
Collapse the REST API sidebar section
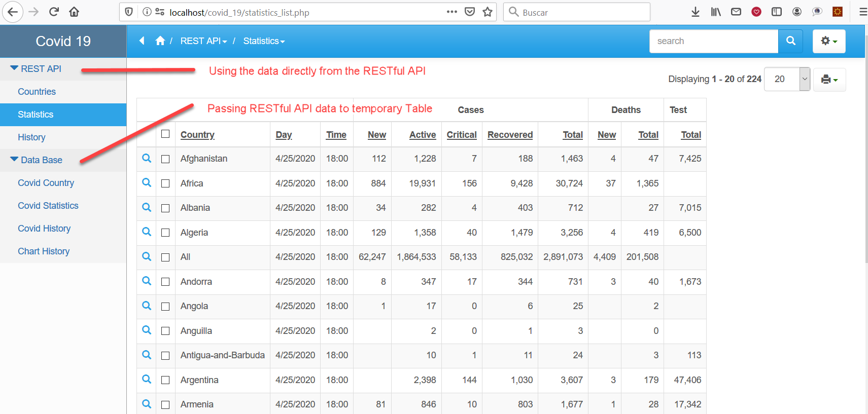(x=36, y=69)
